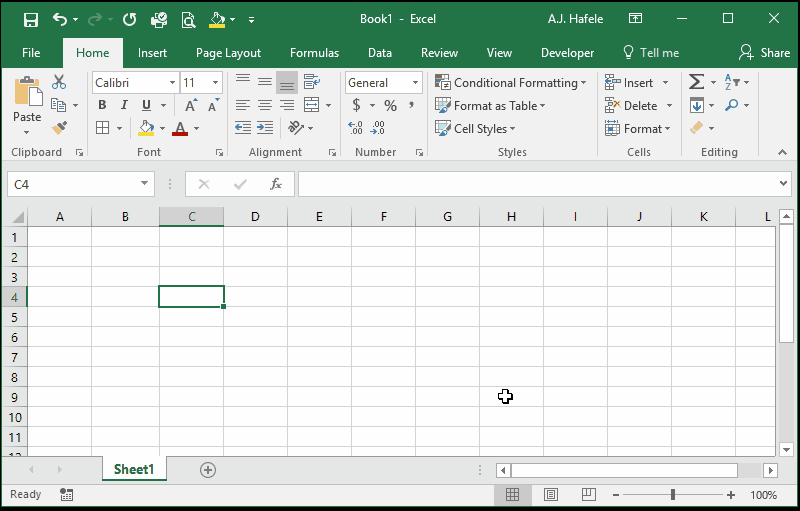Open the text orientation tool
The image size is (800, 511).
296,127
